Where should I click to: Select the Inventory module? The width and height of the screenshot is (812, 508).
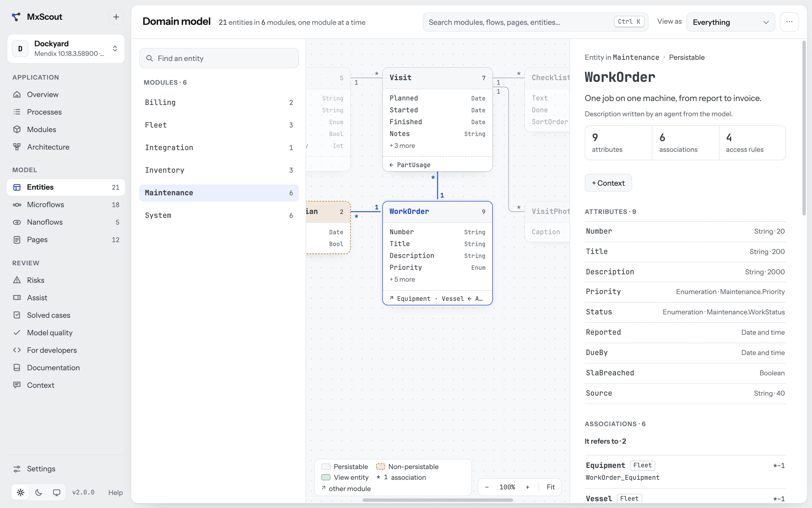click(219, 170)
